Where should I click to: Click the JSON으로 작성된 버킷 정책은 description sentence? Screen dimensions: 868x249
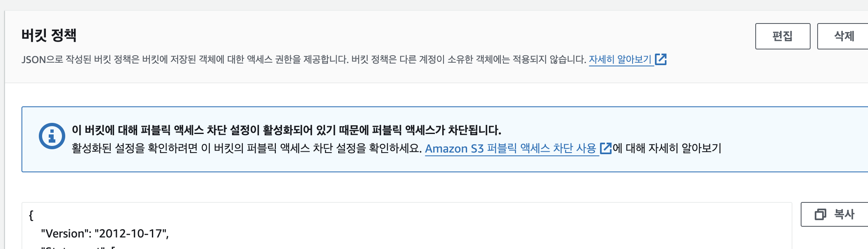185,59
